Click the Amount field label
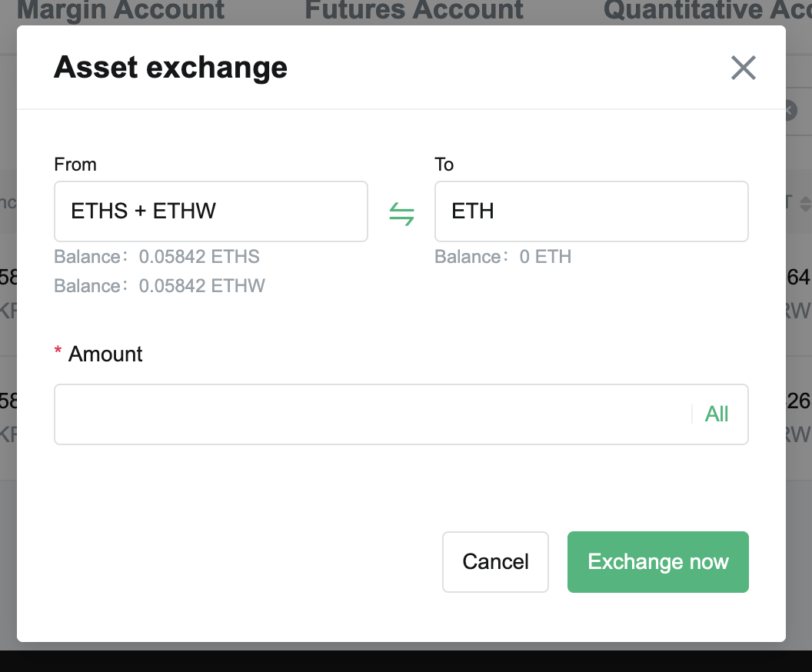This screenshot has width=812, height=672. point(105,354)
